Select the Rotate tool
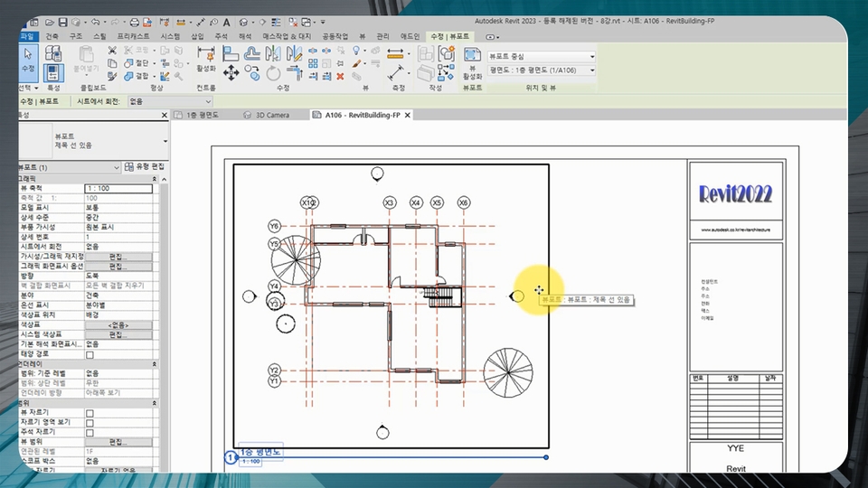The image size is (868, 488). 273,72
